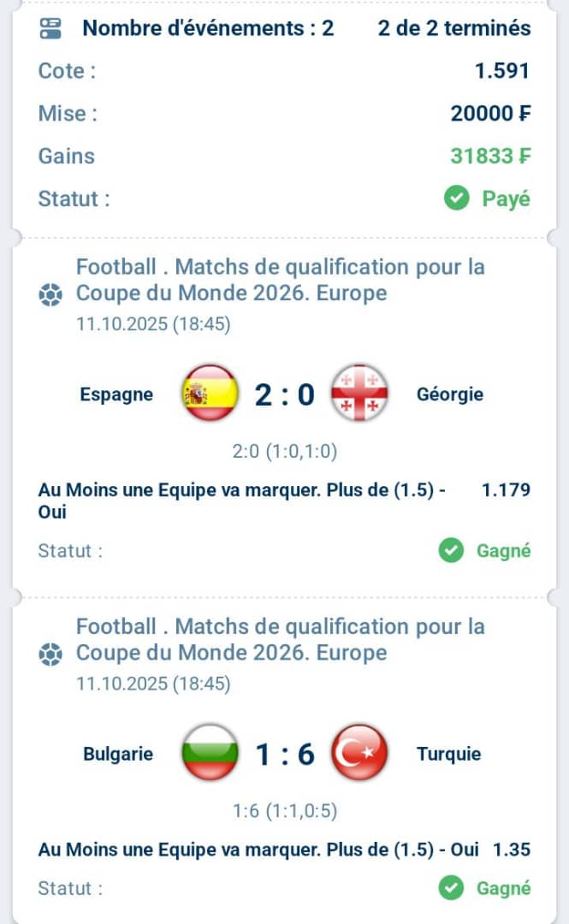Tap the 1 : 6 score
This screenshot has width=569, height=924.
tap(284, 755)
